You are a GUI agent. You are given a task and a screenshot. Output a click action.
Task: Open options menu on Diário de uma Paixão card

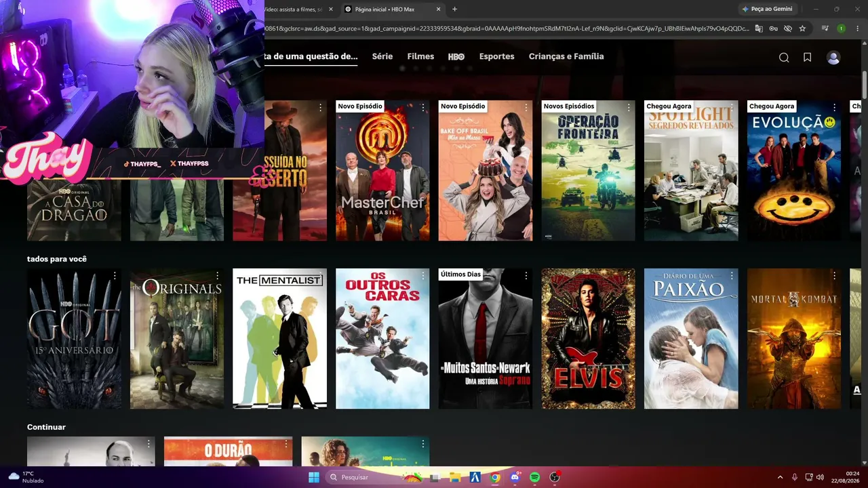click(x=732, y=276)
